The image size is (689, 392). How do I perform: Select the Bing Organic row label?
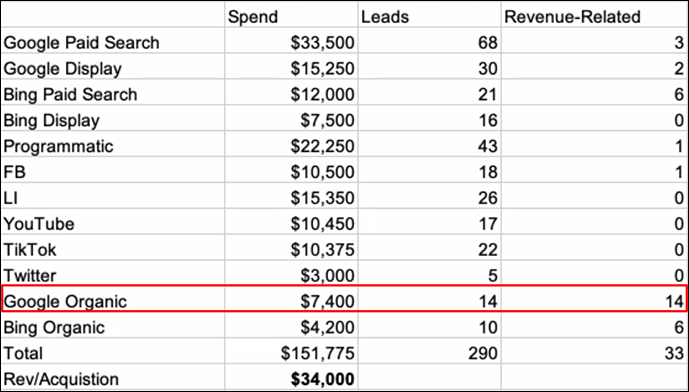pyautogui.click(x=54, y=328)
